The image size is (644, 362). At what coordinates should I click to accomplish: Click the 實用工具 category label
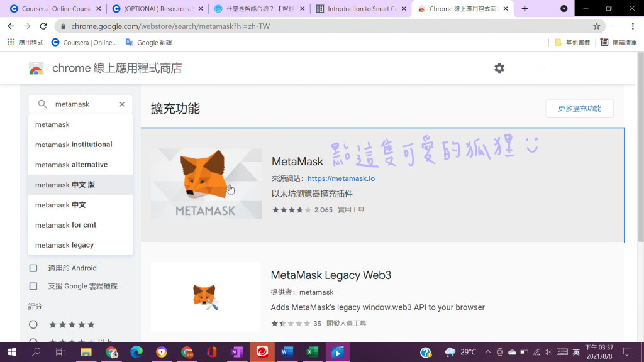(351, 210)
